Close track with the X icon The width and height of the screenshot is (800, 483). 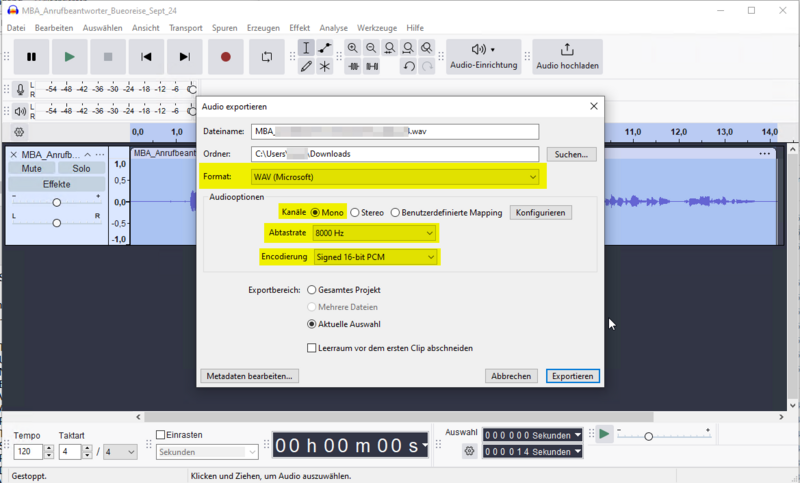point(14,155)
